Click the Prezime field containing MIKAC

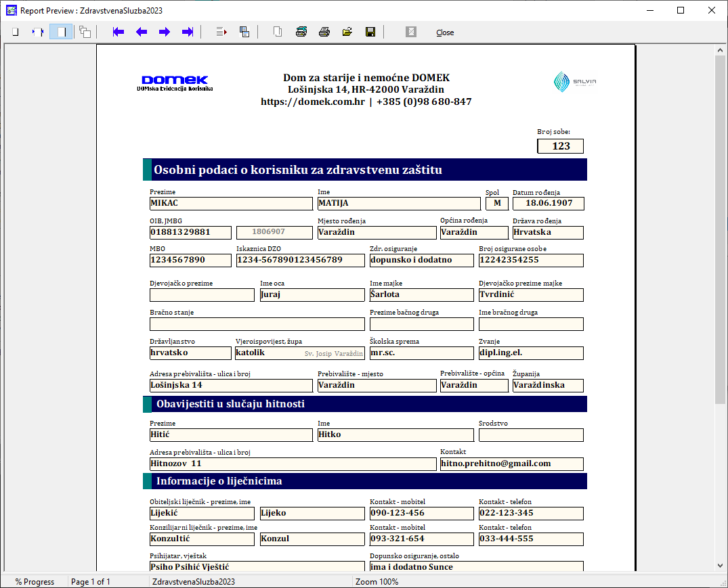231,203
